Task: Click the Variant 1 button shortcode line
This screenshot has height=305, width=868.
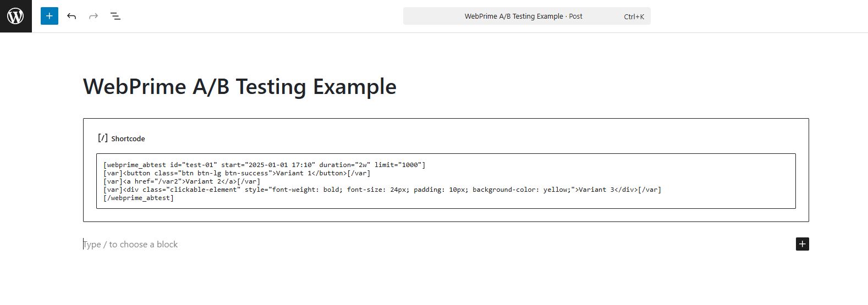Action: pos(237,173)
